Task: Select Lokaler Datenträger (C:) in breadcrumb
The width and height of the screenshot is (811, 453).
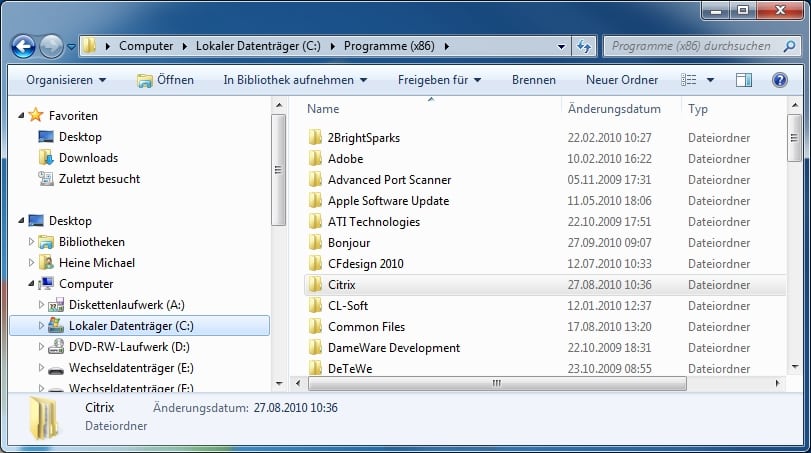Action: click(x=258, y=46)
